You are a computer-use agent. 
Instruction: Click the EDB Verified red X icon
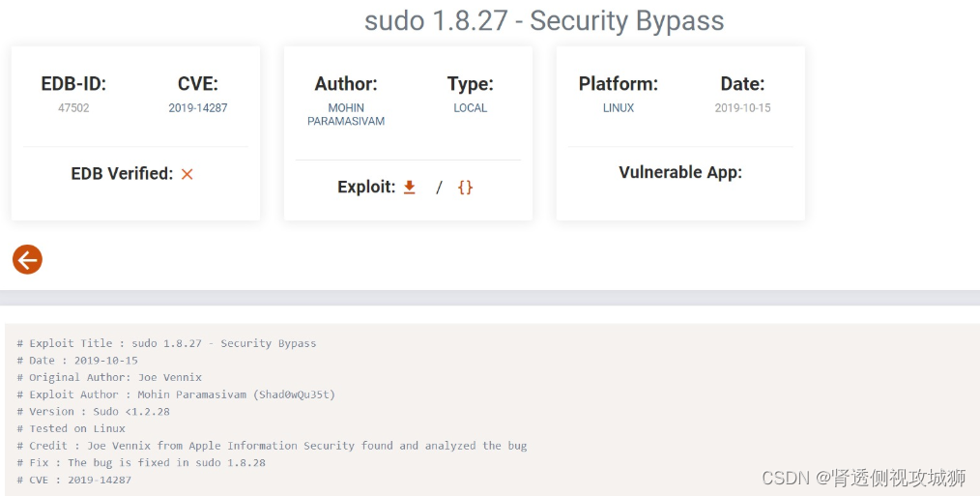pyautogui.click(x=187, y=174)
